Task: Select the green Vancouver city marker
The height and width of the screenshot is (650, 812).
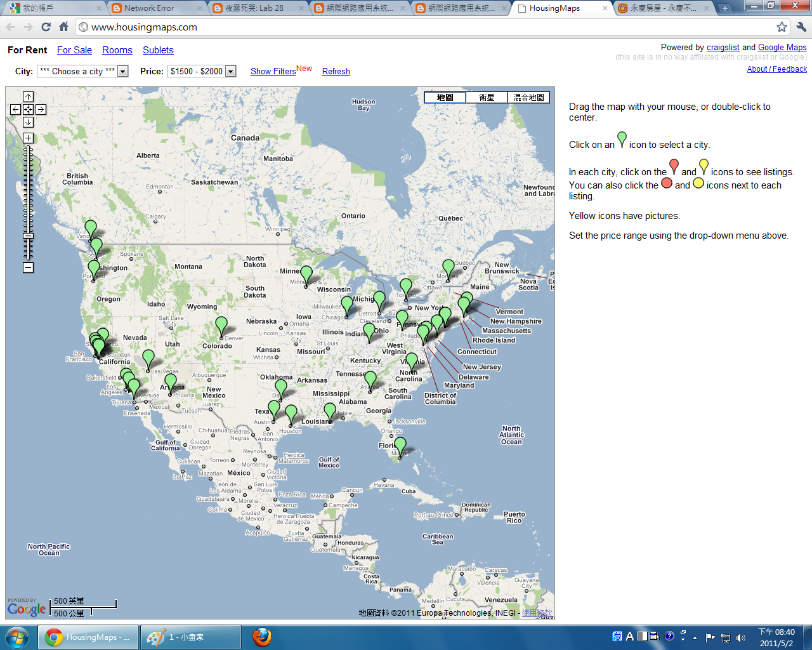Action: click(x=91, y=229)
